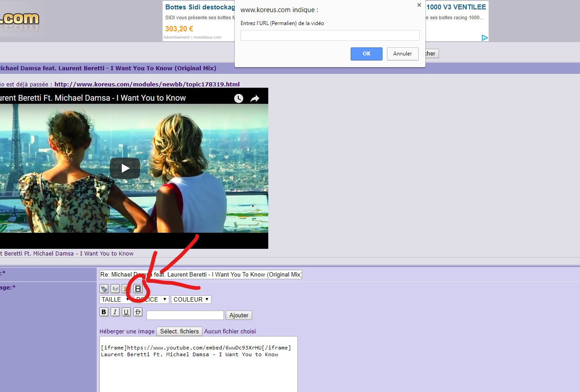This screenshot has height=392, width=580.
Task: Click the video caption under the player
Action: coord(67,254)
